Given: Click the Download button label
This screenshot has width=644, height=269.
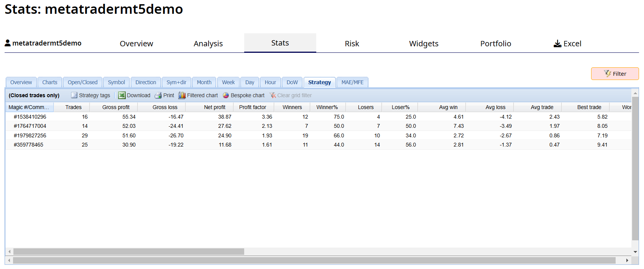Looking at the screenshot, I should coord(138,95).
